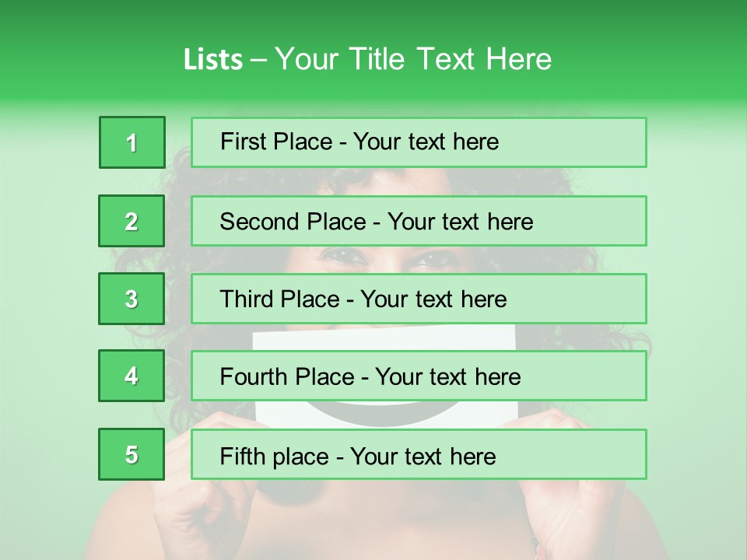Viewport: 747px width, 560px height.
Task: Click the bold word "Lists" in title
Action: coord(212,59)
